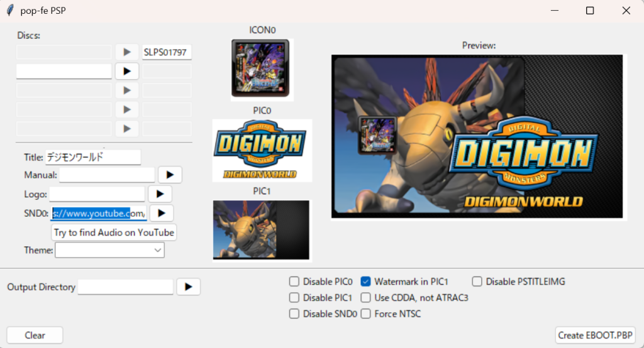Toggle the Disable PSTITLEIMG checkbox
The height and width of the screenshot is (348, 644).
(477, 281)
